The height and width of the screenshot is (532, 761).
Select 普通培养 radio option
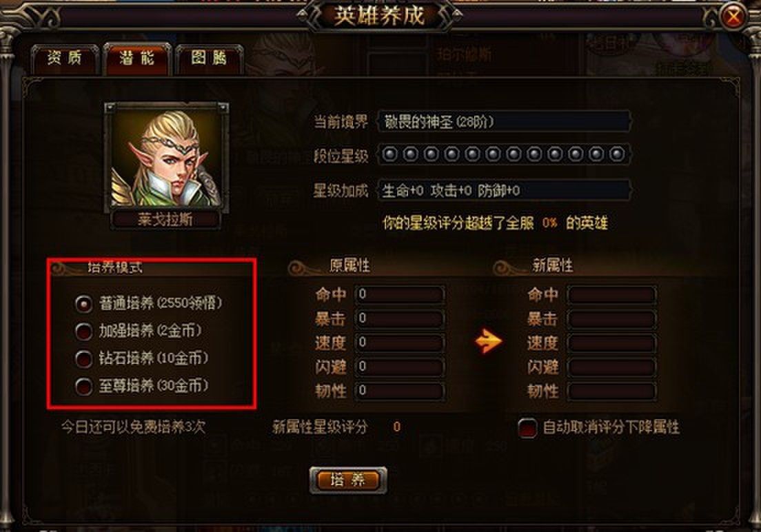(84, 305)
